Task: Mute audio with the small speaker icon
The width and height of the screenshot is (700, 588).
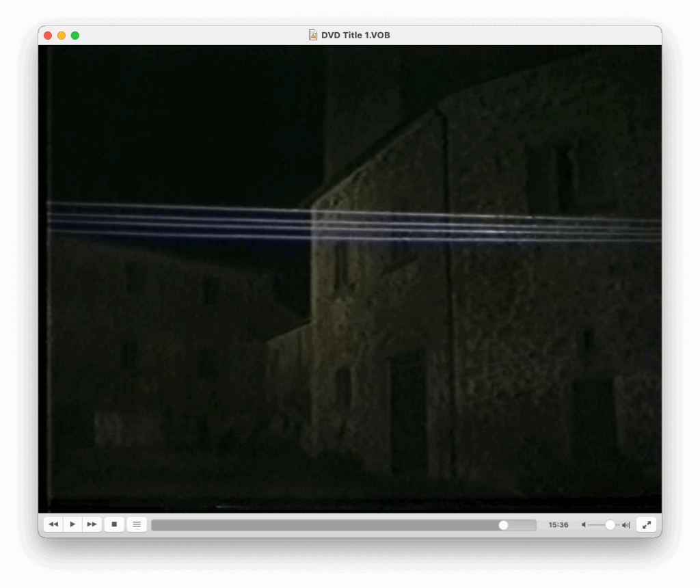Action: tap(584, 525)
